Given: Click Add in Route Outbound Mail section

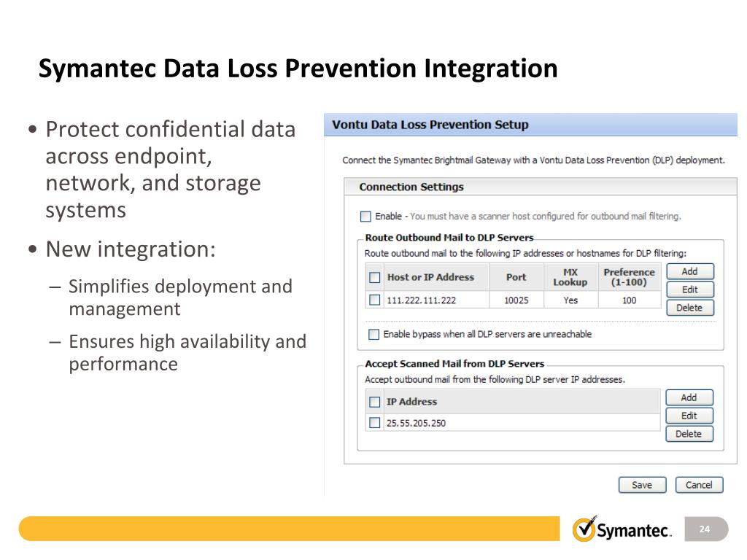Looking at the screenshot, I should pyautogui.click(x=690, y=271).
